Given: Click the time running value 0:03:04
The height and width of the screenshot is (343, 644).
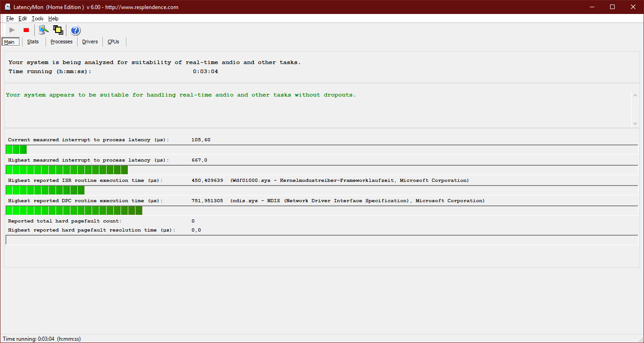Looking at the screenshot, I should (205, 71).
